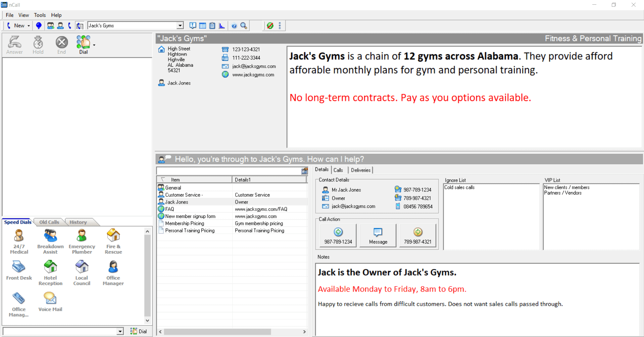Image resolution: width=644 pixels, height=337 pixels.
Task: Click the bar chart reports toolbar icon
Action: tap(222, 25)
